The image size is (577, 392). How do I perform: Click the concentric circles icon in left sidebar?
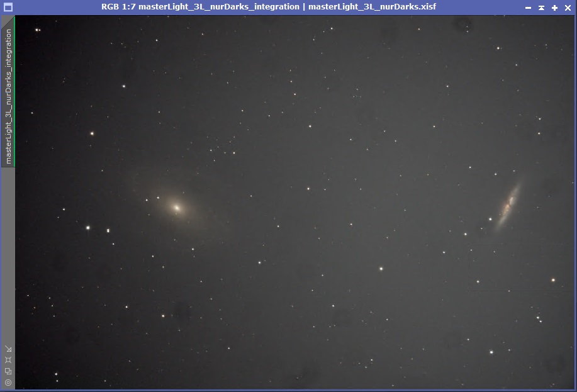point(8,383)
